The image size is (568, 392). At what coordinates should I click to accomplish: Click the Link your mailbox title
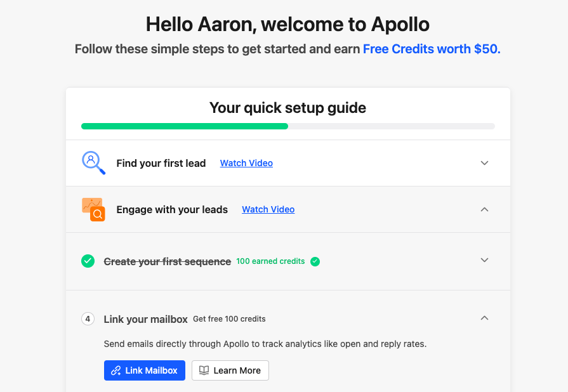coord(145,318)
